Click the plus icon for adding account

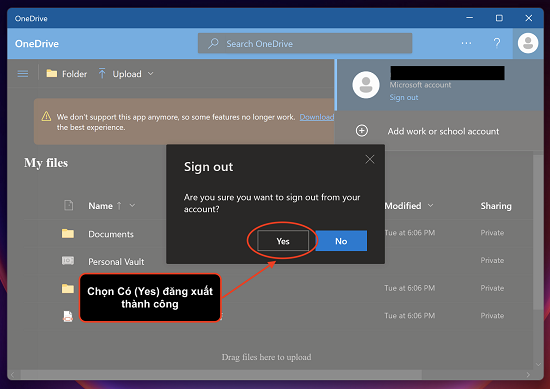(362, 131)
